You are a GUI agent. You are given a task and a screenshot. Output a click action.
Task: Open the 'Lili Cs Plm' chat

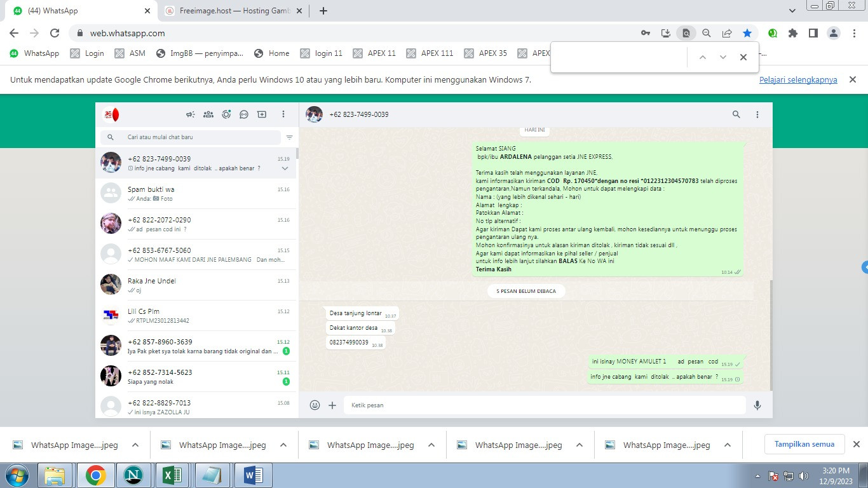196,316
